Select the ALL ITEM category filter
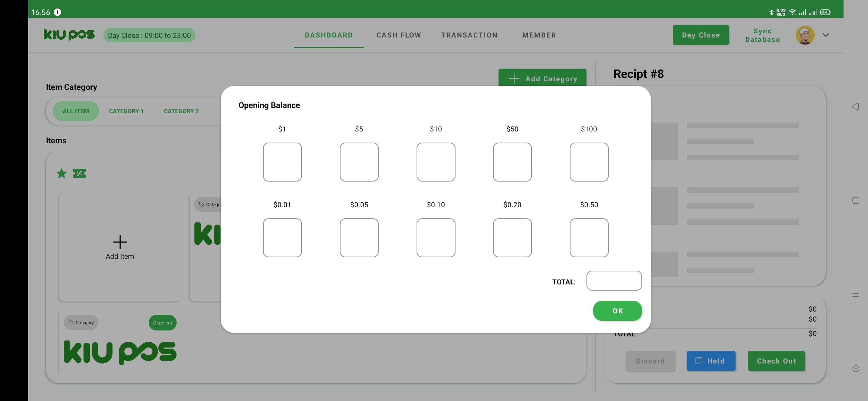Image resolution: width=868 pixels, height=401 pixels. [x=76, y=111]
